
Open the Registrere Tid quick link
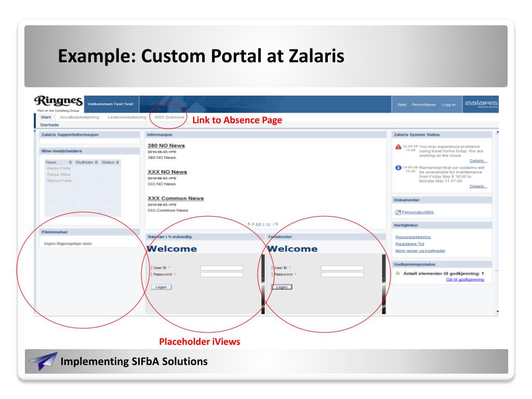(409, 244)
